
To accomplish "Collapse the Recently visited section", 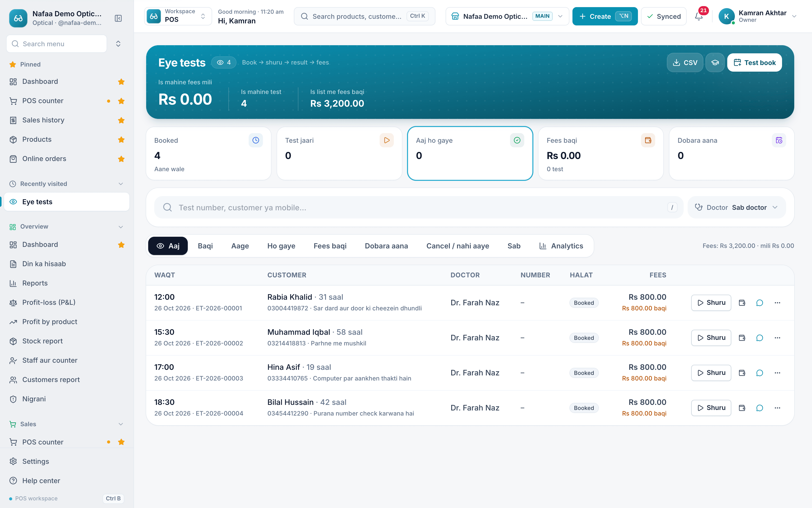I will [x=121, y=184].
